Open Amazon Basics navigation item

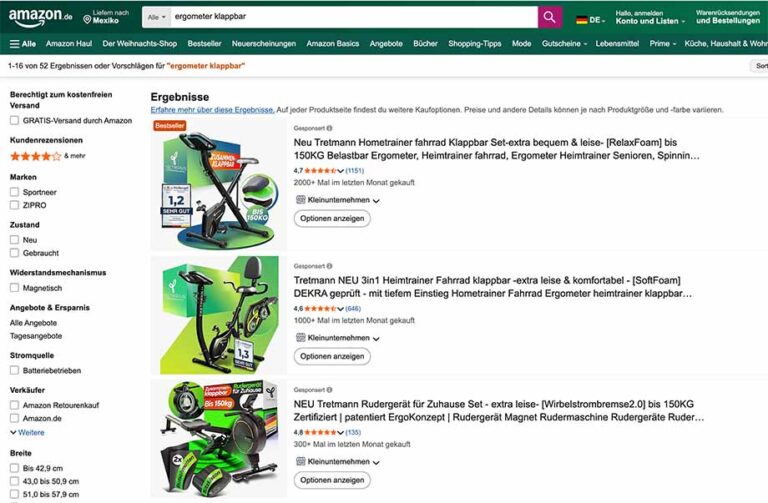[333, 44]
